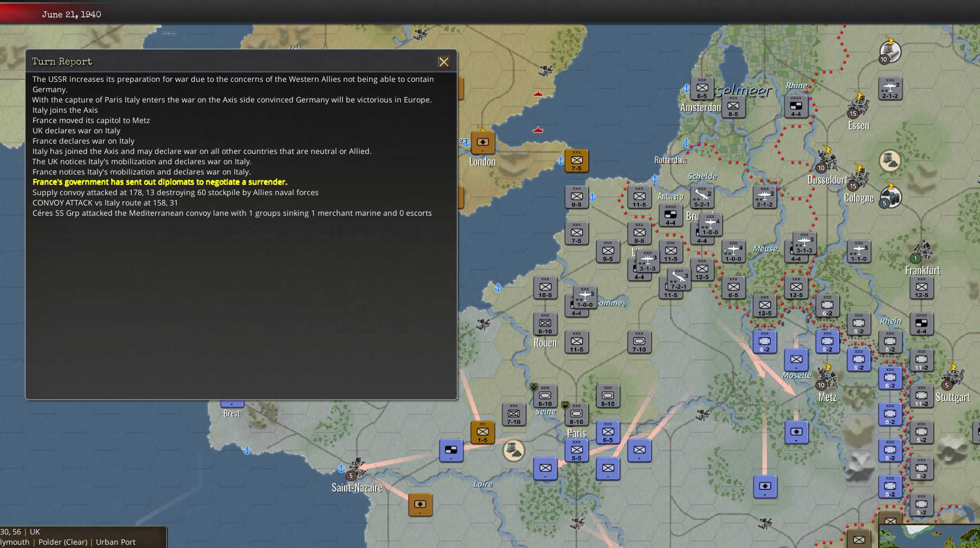Select the blue 6-5 infantry unit beside Paris
Screen dimensions: 980x548
point(608,433)
